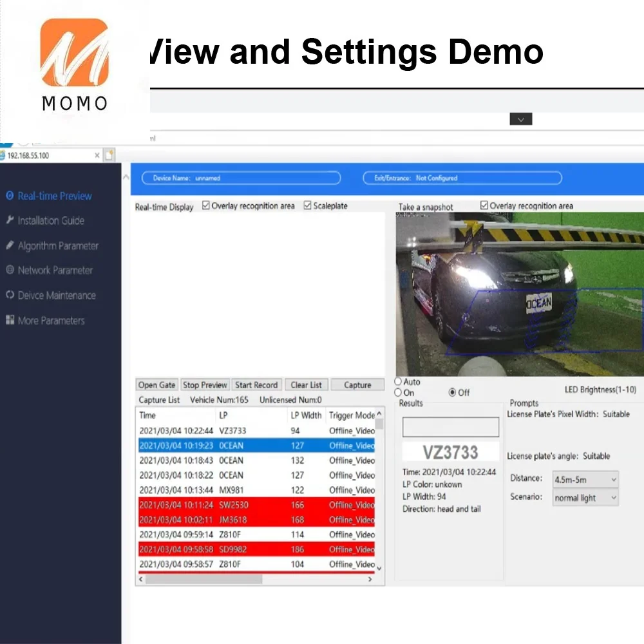Image resolution: width=644 pixels, height=644 pixels.
Task: Click the empty Results text box
Action: [451, 427]
